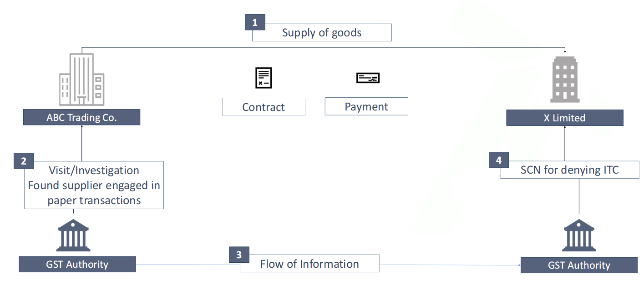This screenshot has width=644, height=285.
Task: Click the step 4 number badge
Action: pos(499,160)
